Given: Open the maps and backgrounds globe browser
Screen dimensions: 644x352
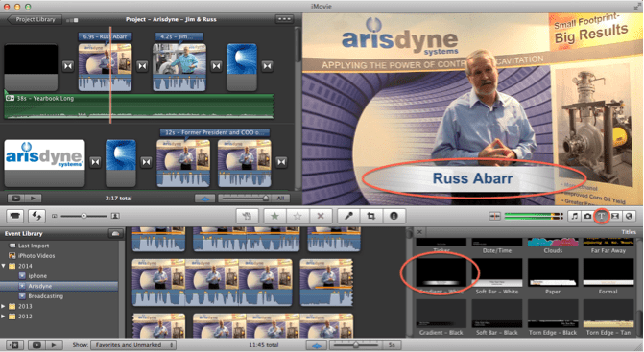Looking at the screenshot, I should [x=629, y=216].
